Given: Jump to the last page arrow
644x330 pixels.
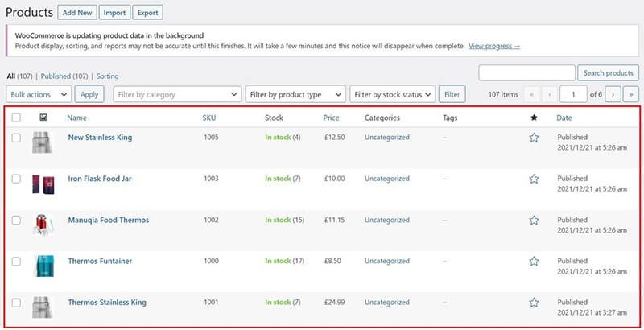Looking at the screenshot, I should 631,94.
